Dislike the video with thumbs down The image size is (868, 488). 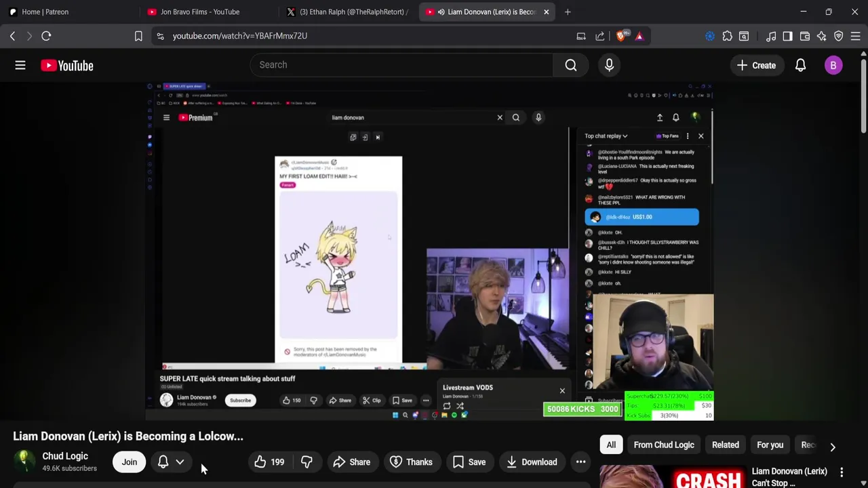coord(307,462)
